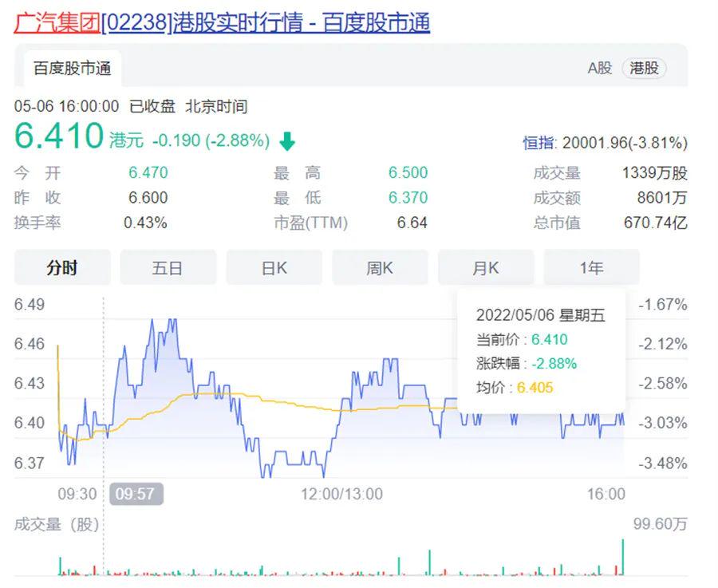The image size is (718, 588).
Task: Click the 总市值 value 670.74亿
Action: coord(654,223)
